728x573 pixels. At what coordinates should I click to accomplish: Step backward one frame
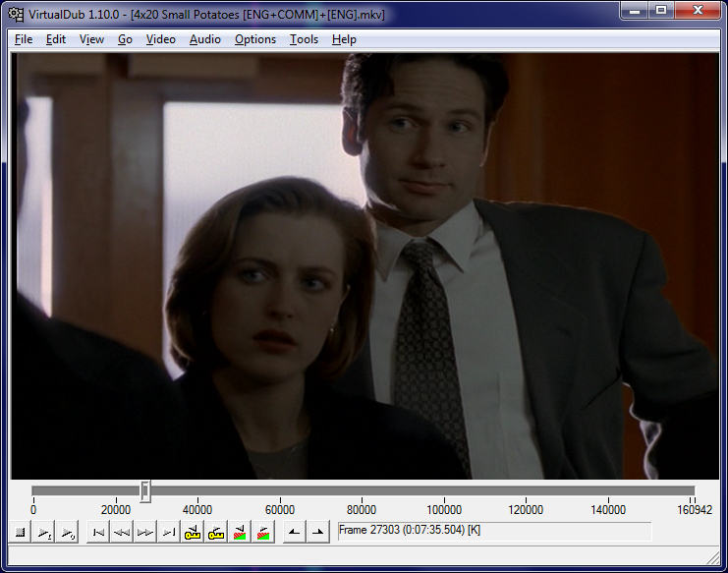122,532
